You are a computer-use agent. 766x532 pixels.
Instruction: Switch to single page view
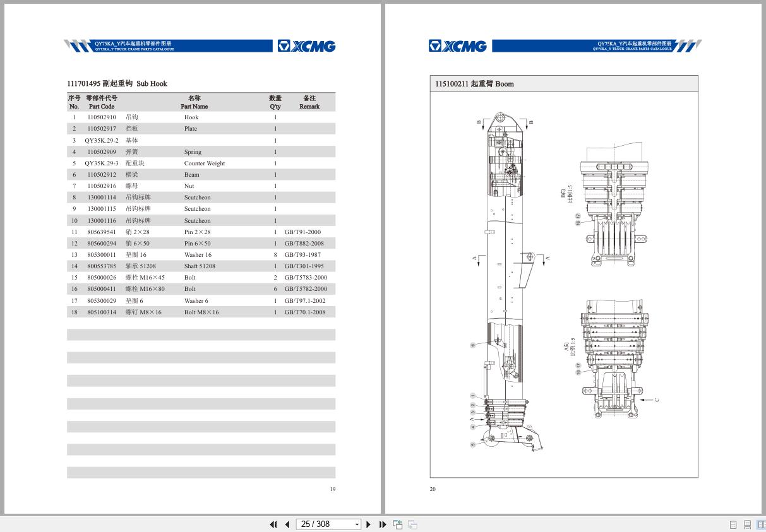click(733, 524)
